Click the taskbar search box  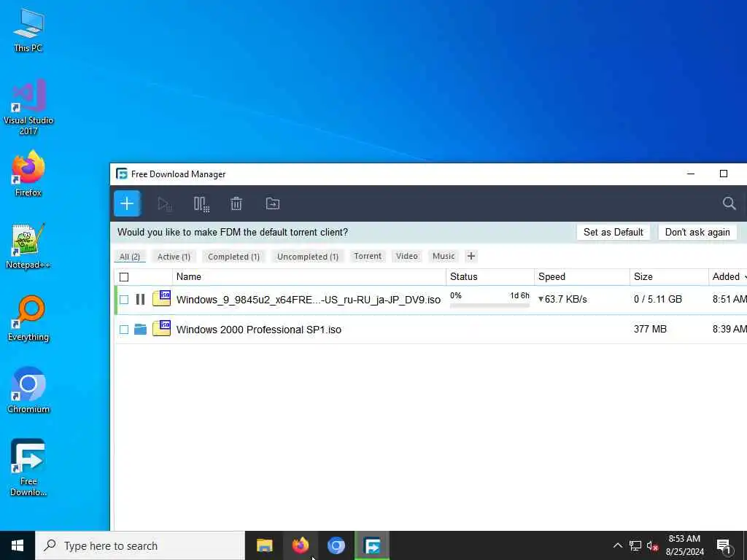(x=139, y=545)
